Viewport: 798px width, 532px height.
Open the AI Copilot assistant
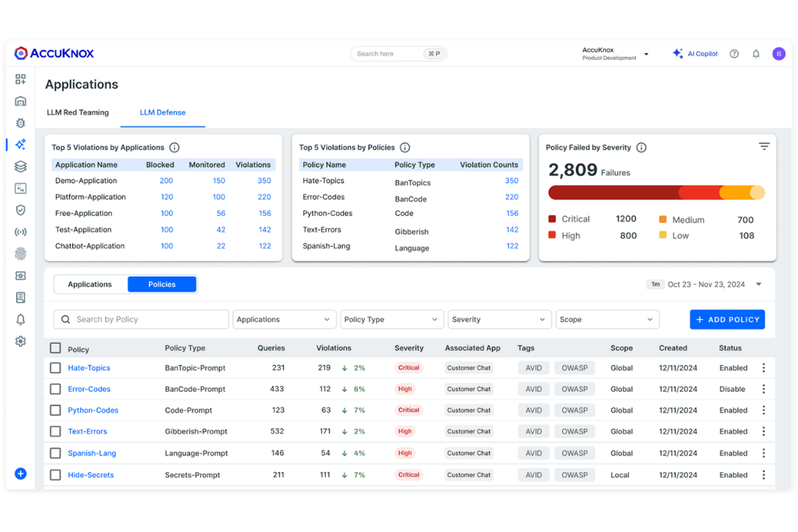click(696, 53)
